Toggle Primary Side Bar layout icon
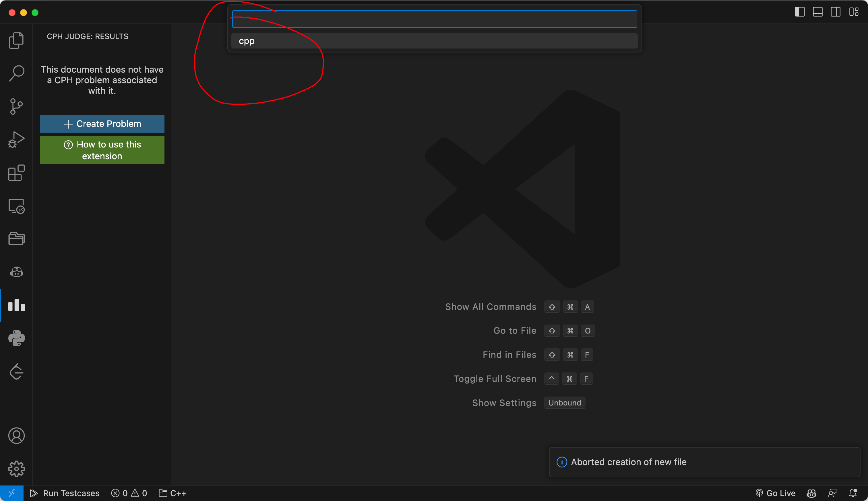This screenshot has height=501, width=868. [799, 12]
